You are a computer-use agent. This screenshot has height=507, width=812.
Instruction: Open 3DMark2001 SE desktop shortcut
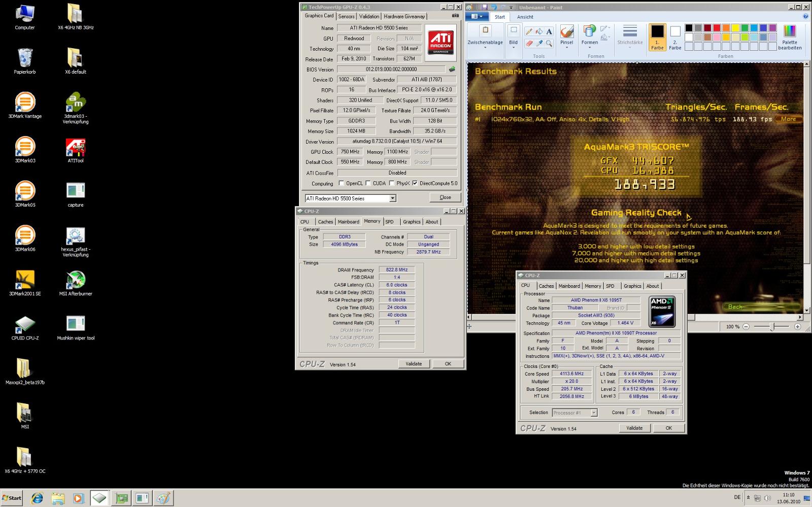(x=25, y=283)
